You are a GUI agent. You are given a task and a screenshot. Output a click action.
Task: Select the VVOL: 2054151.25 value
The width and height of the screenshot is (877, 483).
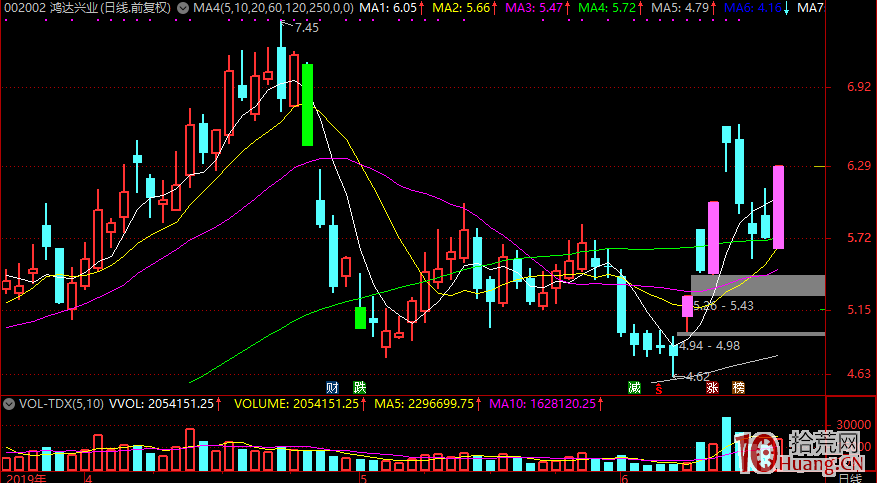click(161, 403)
